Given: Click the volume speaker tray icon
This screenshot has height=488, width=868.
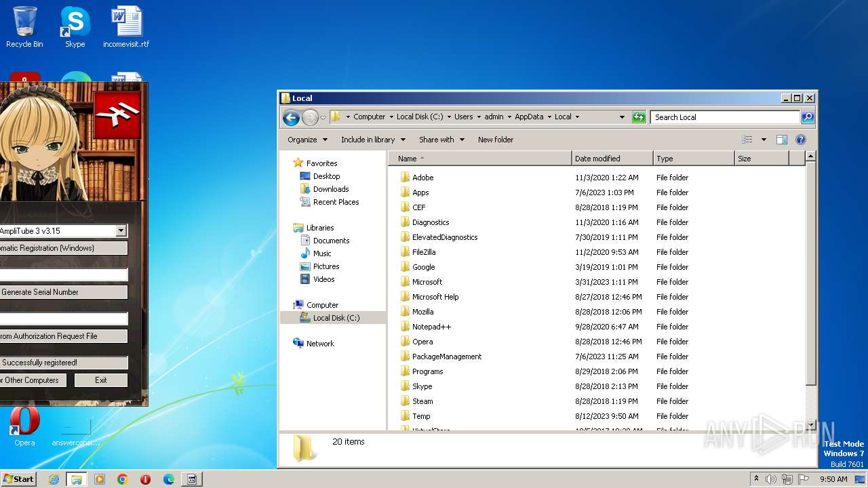Looking at the screenshot, I should 771,479.
